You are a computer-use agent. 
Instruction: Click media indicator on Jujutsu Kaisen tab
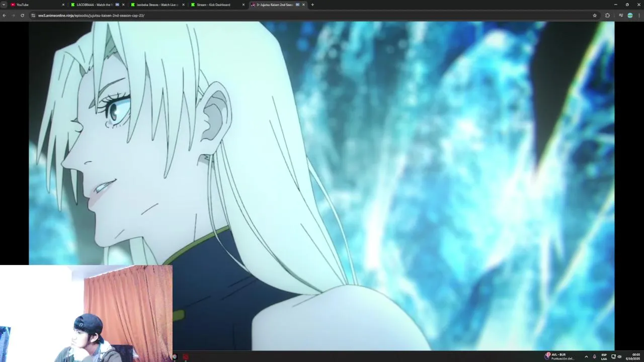297,5
